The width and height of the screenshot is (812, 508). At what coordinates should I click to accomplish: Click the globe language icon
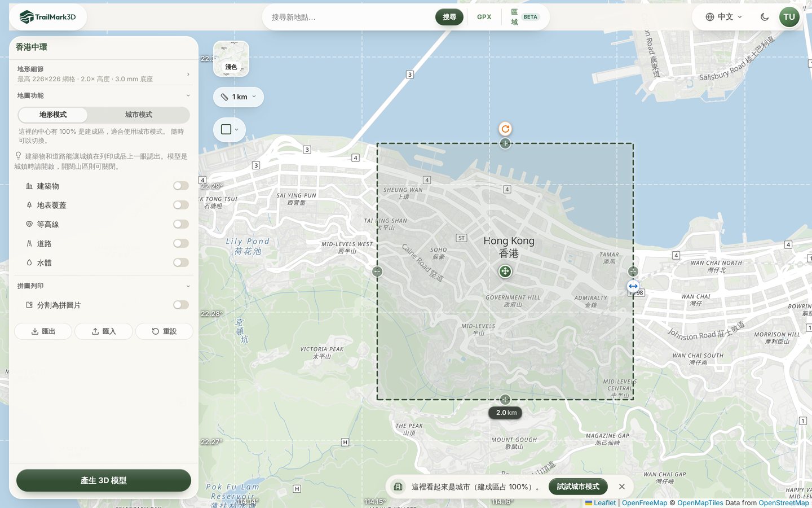[710, 17]
